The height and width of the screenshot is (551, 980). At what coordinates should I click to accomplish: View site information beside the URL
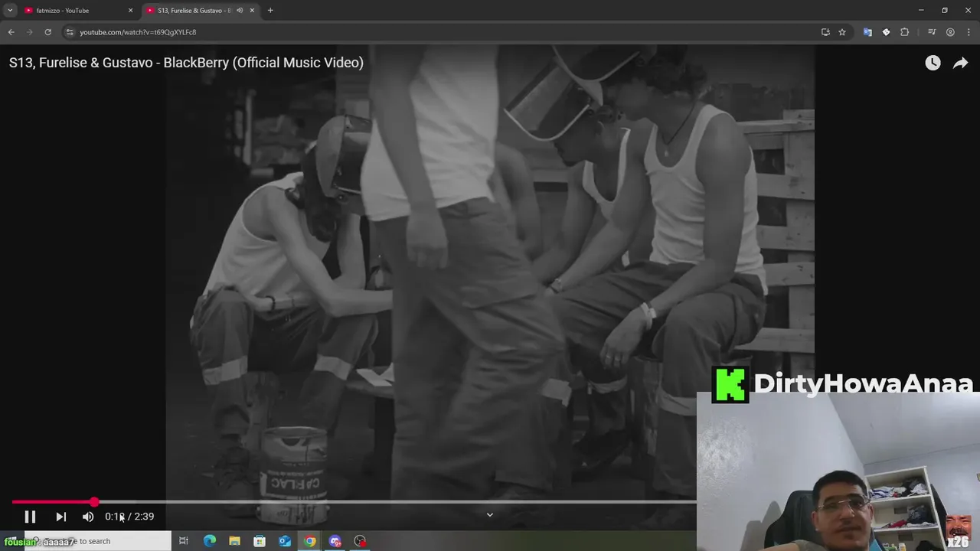70,32
